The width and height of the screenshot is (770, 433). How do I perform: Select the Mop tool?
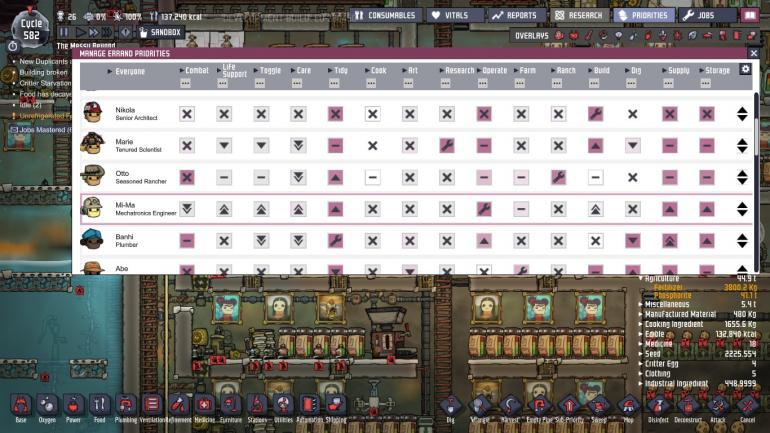[629, 408]
